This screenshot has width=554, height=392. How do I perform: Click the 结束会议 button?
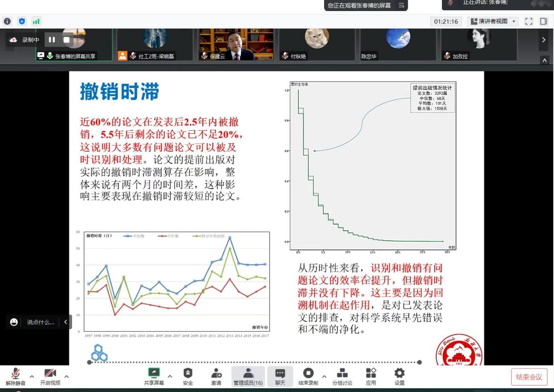[x=529, y=377]
